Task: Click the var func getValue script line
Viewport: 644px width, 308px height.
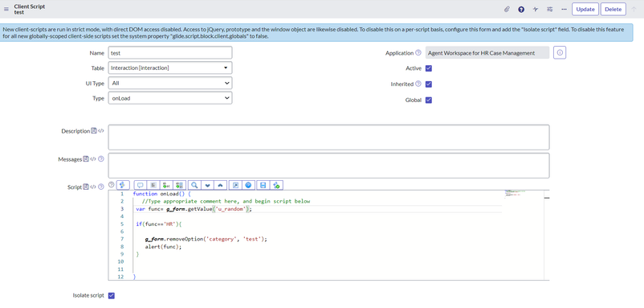Action: pyautogui.click(x=194, y=209)
